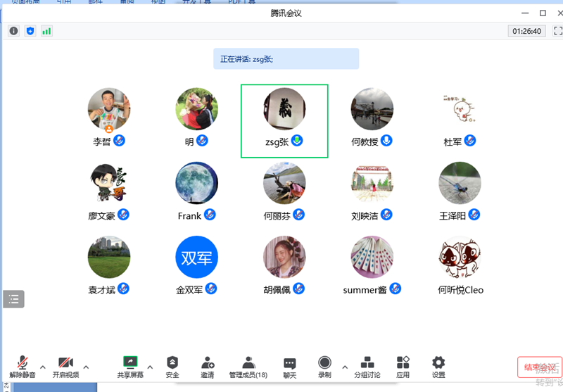The image size is (563, 392).
Task: Click 何教授's microphone icon
Action: [386, 140]
